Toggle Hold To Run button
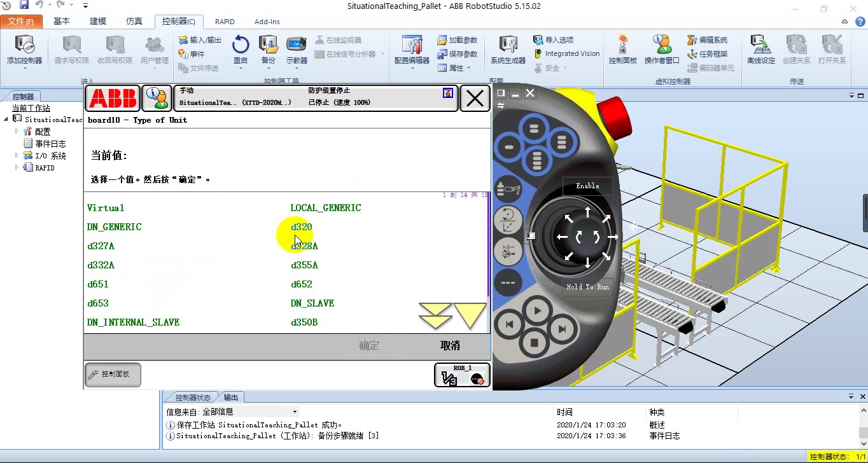The width and height of the screenshot is (868, 463). coord(587,287)
